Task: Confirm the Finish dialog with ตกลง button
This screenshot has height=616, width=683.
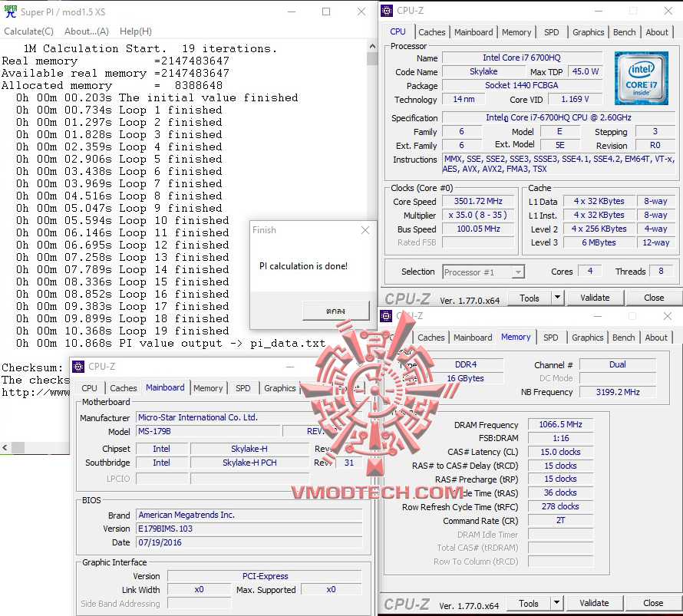Action: click(x=336, y=311)
